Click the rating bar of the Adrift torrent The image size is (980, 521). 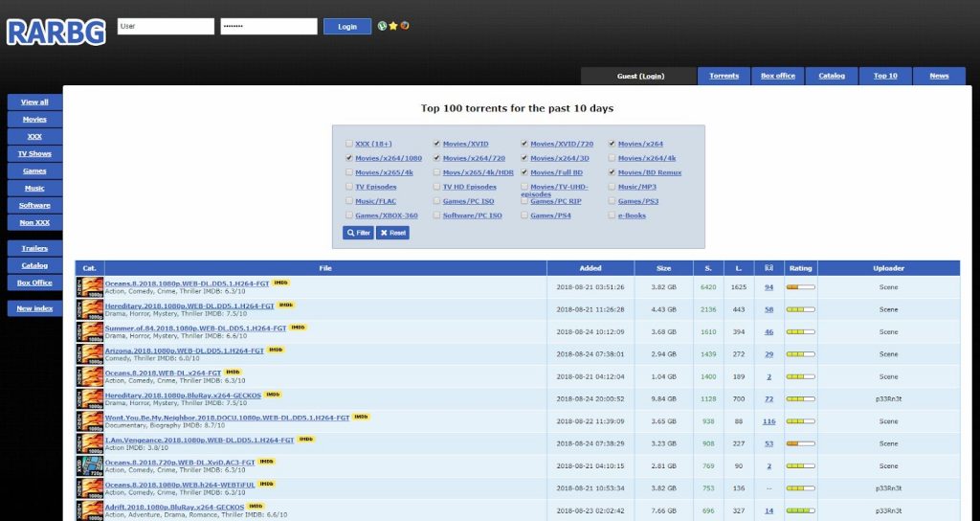[x=800, y=510]
